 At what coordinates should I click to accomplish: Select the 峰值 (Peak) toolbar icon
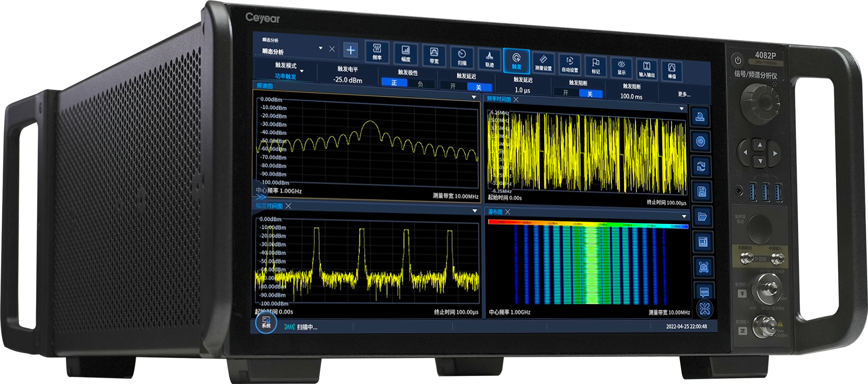(671, 70)
